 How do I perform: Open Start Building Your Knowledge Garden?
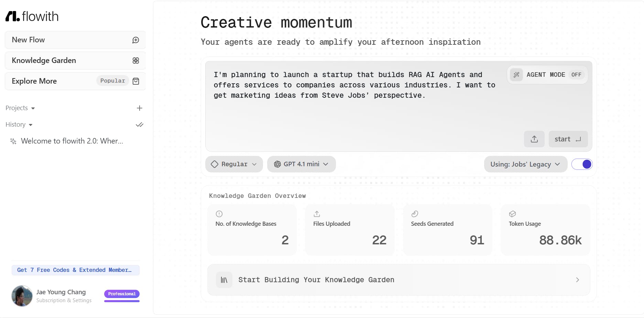[x=399, y=280]
